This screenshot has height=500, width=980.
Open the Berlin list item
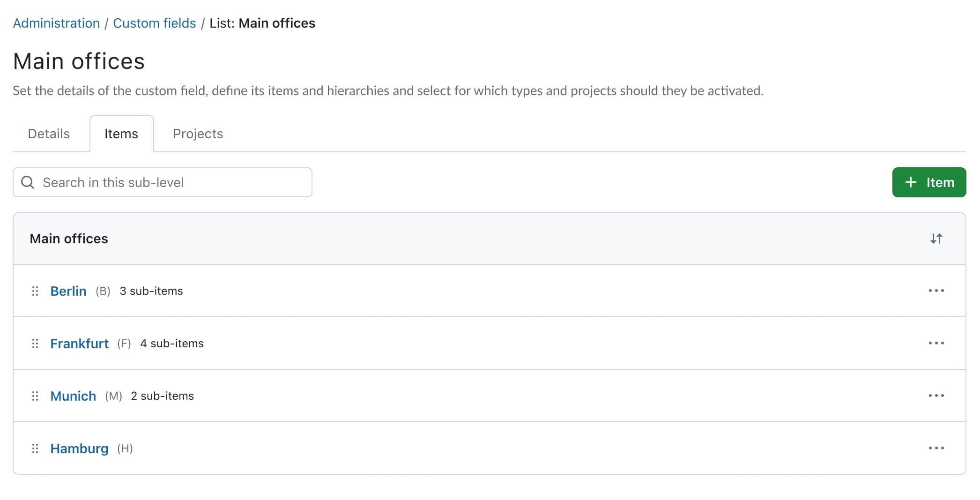[x=68, y=291]
